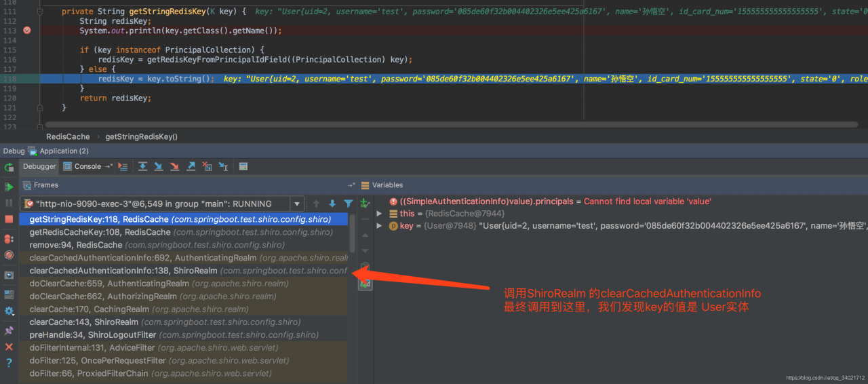Step over the current line
868x384 pixels.
click(x=142, y=166)
